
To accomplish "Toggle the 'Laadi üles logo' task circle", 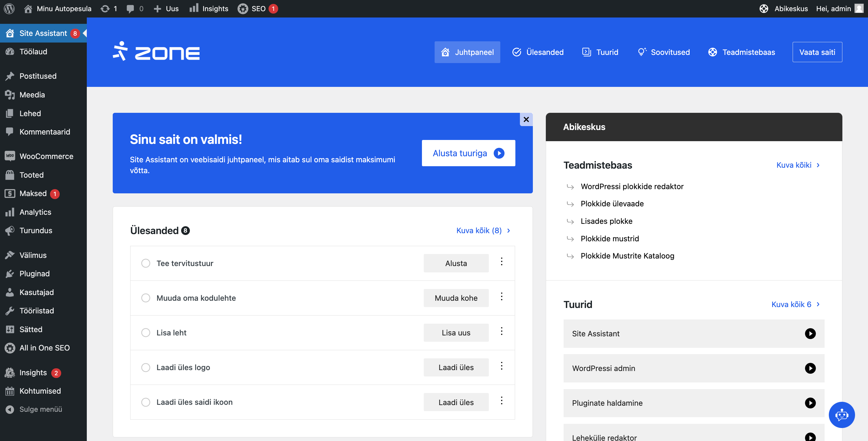I will [146, 367].
